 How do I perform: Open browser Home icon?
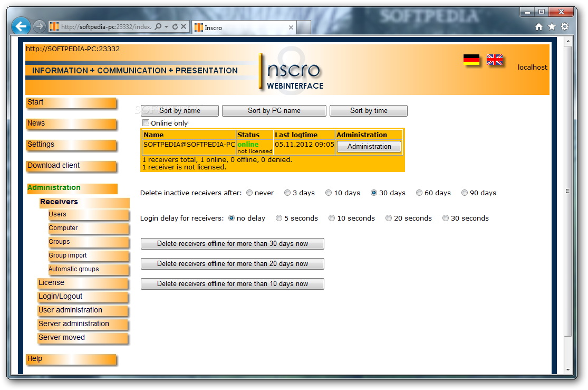539,26
